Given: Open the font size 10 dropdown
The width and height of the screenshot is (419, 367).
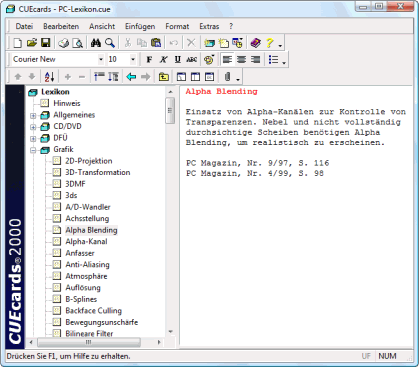Looking at the screenshot, I should coord(133,60).
